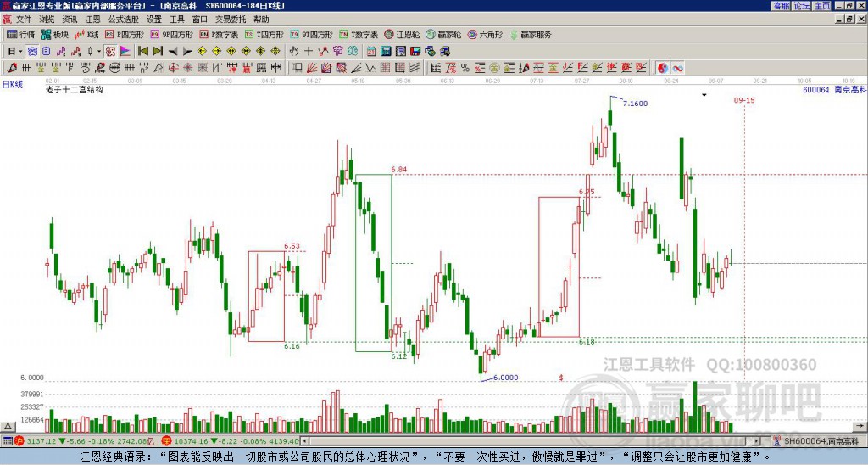This screenshot has height=465, width=868.
Task: Click the calendar date icon
Action: pos(371,52)
